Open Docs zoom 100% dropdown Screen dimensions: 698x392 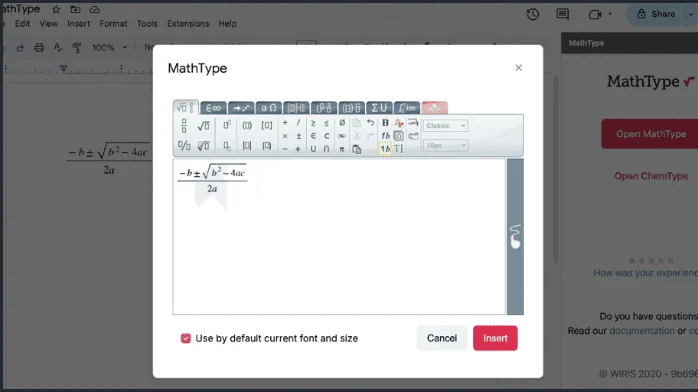point(110,48)
